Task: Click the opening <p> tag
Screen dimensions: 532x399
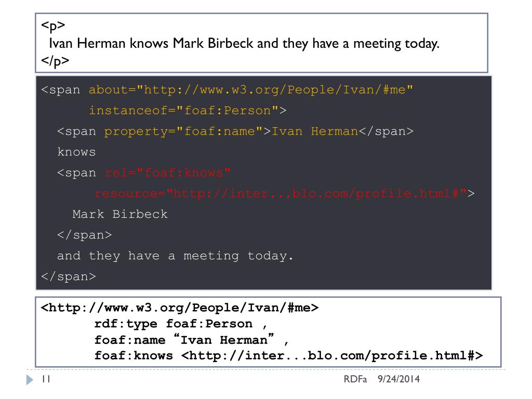Action: point(53,26)
